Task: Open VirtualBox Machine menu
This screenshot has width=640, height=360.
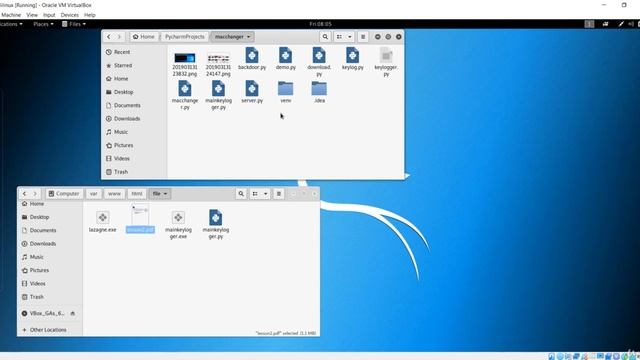Action: click(x=11, y=15)
